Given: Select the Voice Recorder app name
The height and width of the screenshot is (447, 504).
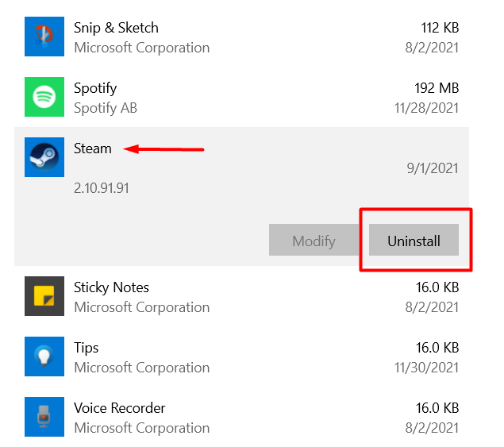Looking at the screenshot, I should (120, 408).
